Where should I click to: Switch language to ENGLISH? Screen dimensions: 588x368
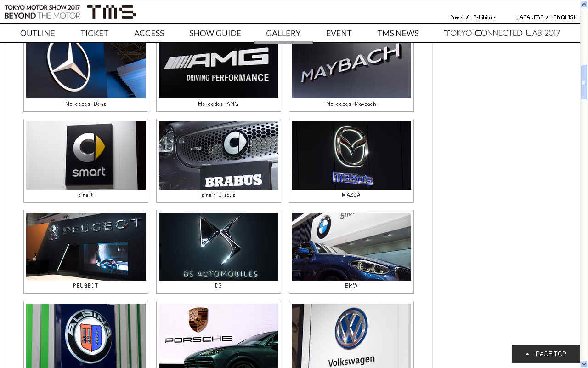pos(565,17)
